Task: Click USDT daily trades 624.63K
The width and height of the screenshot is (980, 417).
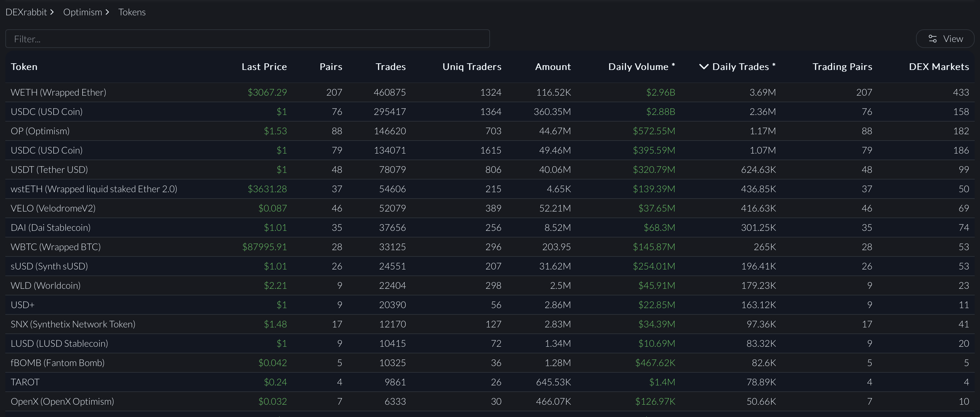Action: coord(758,170)
